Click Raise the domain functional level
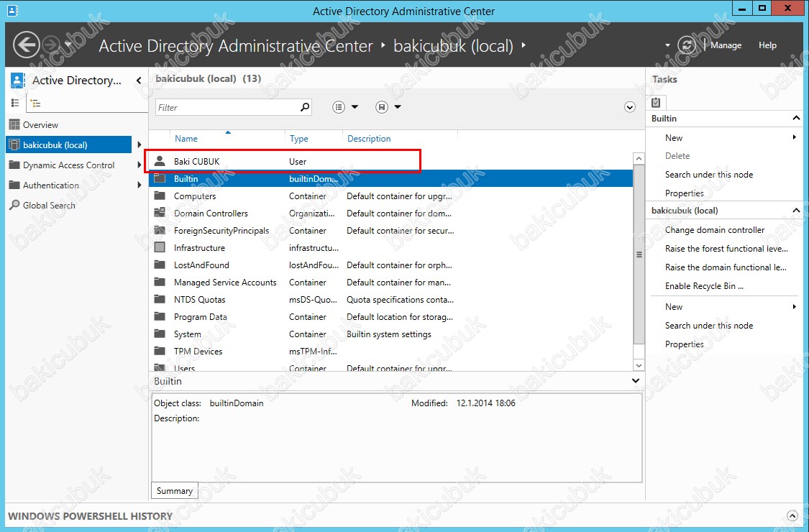The image size is (809, 532). tap(726, 267)
